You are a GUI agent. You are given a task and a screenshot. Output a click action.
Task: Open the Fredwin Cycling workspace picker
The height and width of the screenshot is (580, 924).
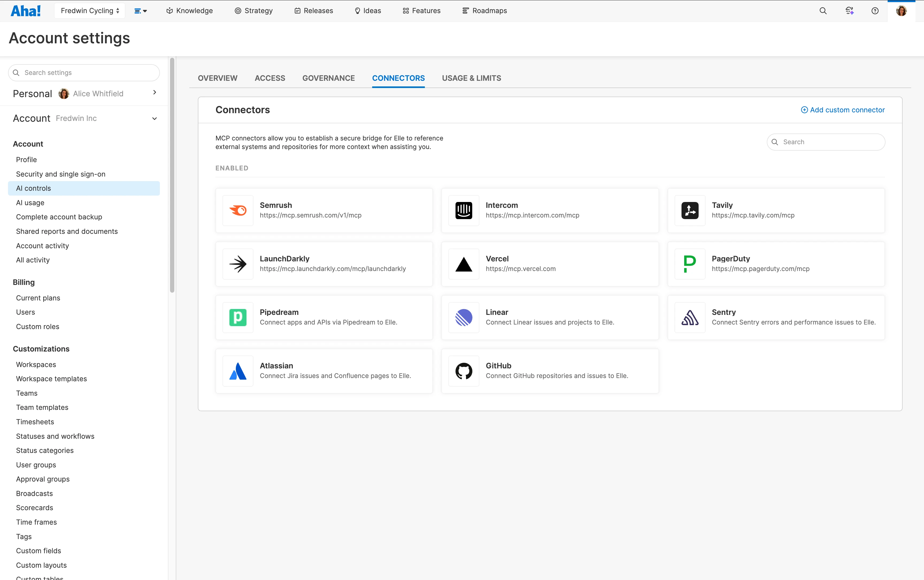(x=90, y=11)
